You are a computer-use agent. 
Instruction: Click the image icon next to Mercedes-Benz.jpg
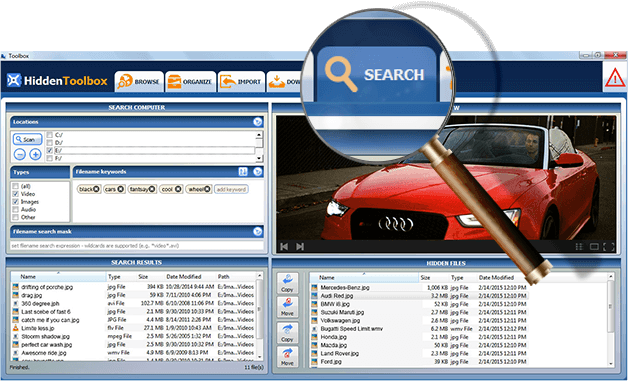314,288
